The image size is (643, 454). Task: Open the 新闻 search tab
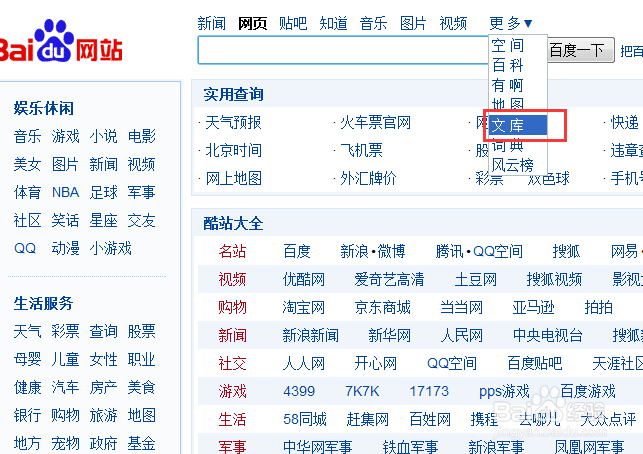[212, 23]
